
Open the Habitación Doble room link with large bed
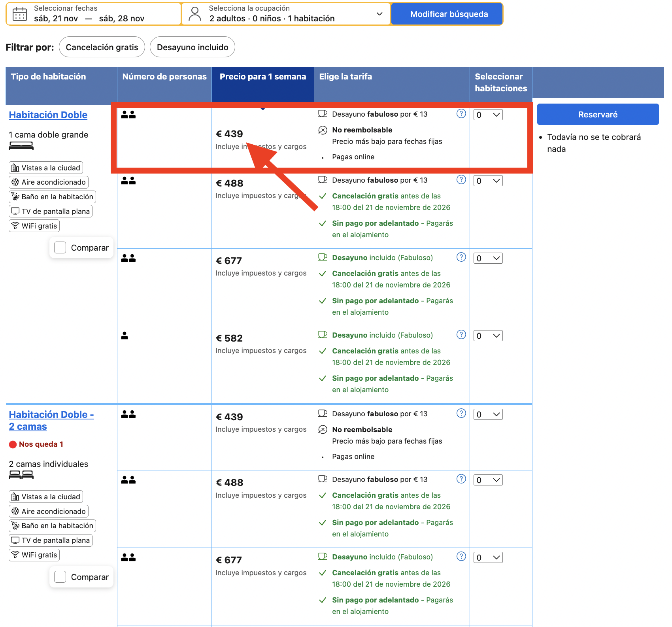click(48, 115)
